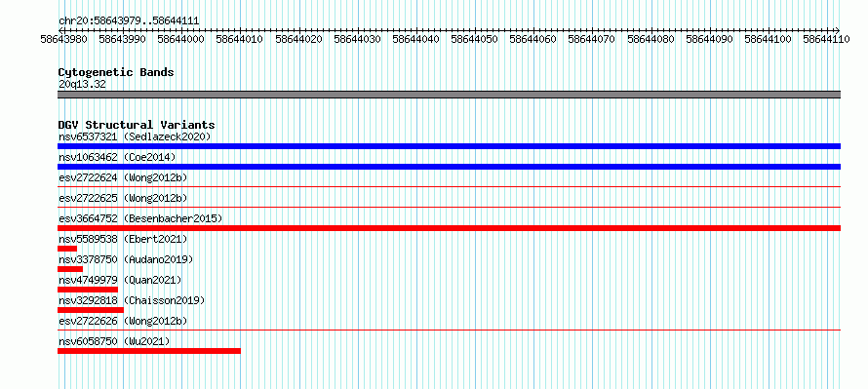
Task: Click ruler position 58644000
Action: [x=181, y=39]
